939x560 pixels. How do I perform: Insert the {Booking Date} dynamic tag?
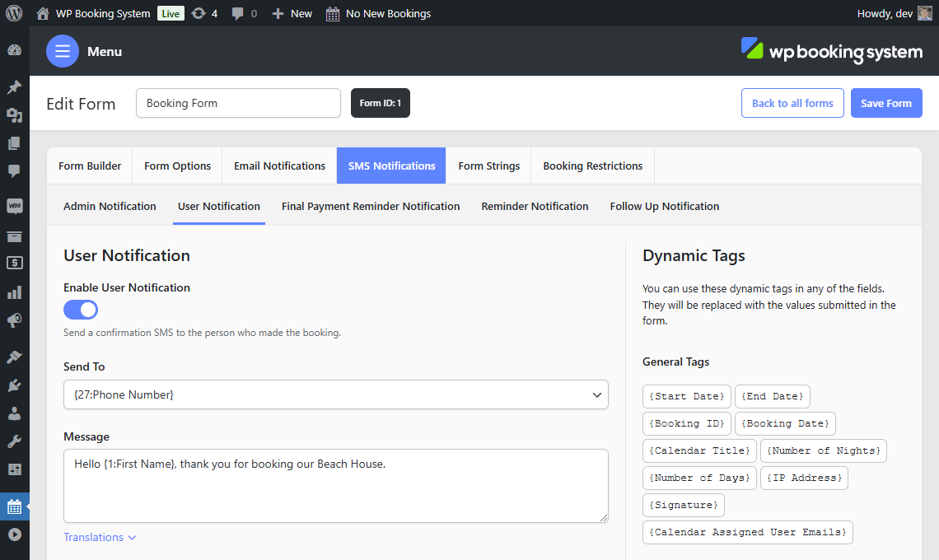tap(785, 423)
